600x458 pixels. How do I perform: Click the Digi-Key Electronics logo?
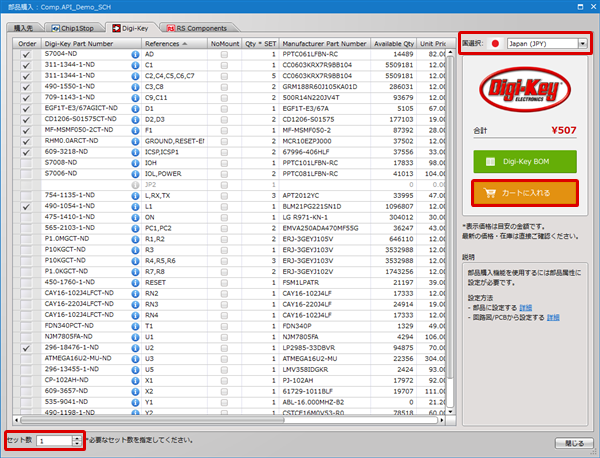[x=525, y=90]
